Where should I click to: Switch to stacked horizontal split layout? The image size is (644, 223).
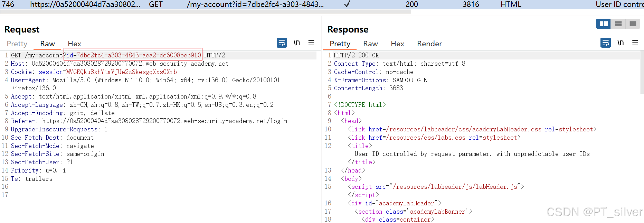click(x=618, y=24)
